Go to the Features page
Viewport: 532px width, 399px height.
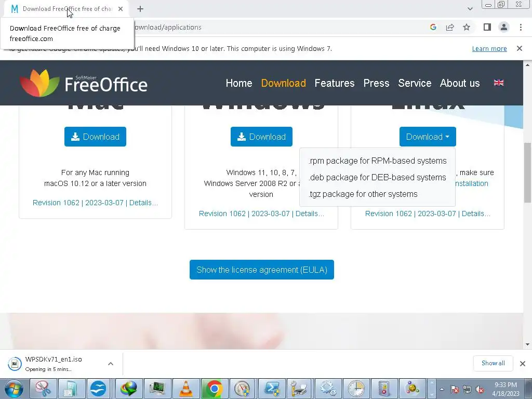[335, 83]
